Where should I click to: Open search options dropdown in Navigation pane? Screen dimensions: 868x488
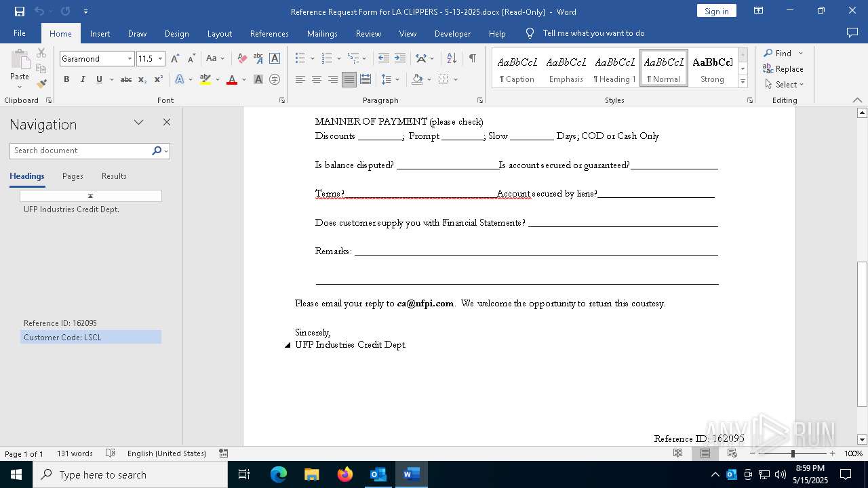coord(167,150)
